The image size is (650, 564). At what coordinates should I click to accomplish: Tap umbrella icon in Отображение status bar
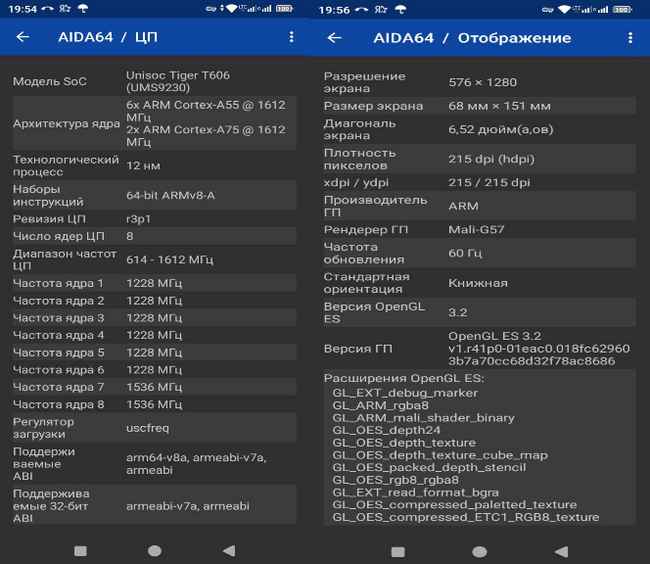[400, 10]
